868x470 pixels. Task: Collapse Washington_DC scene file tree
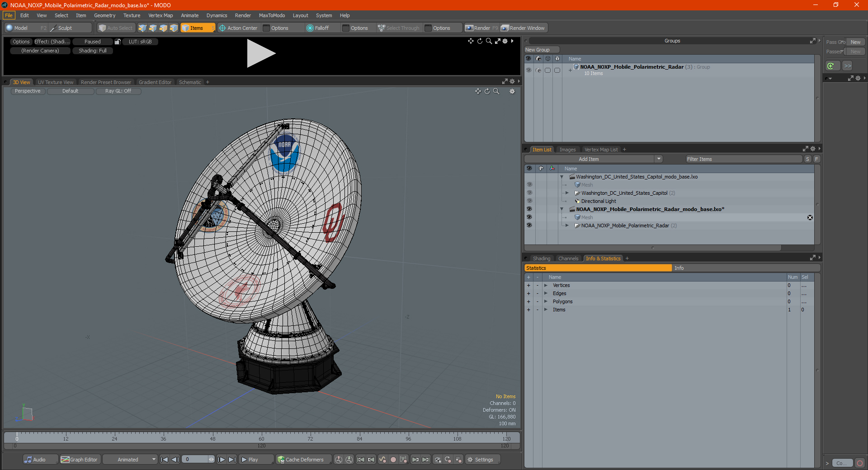562,177
